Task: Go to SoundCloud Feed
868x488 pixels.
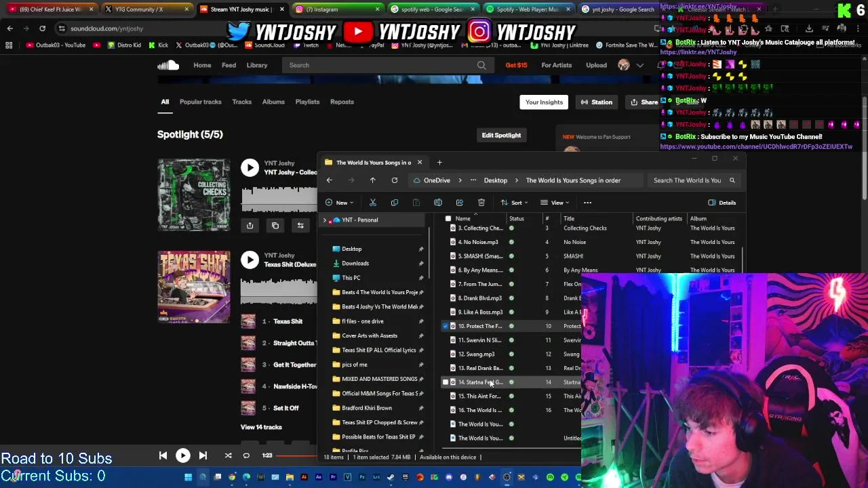Action: tap(229, 65)
